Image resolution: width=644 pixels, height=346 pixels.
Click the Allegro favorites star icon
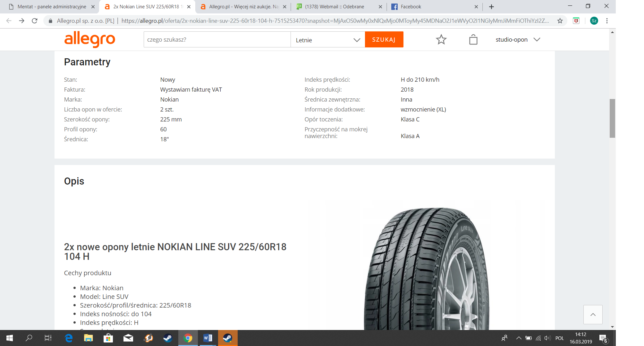[441, 40]
